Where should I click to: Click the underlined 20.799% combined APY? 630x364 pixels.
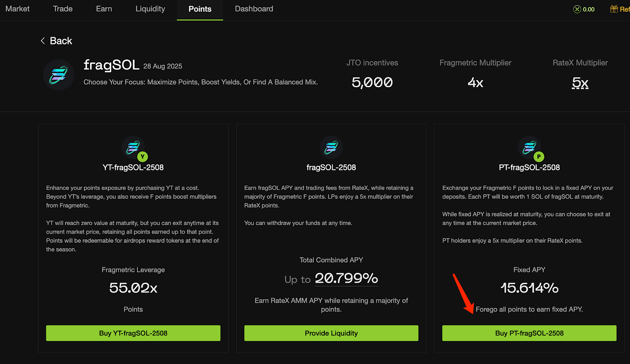346,279
